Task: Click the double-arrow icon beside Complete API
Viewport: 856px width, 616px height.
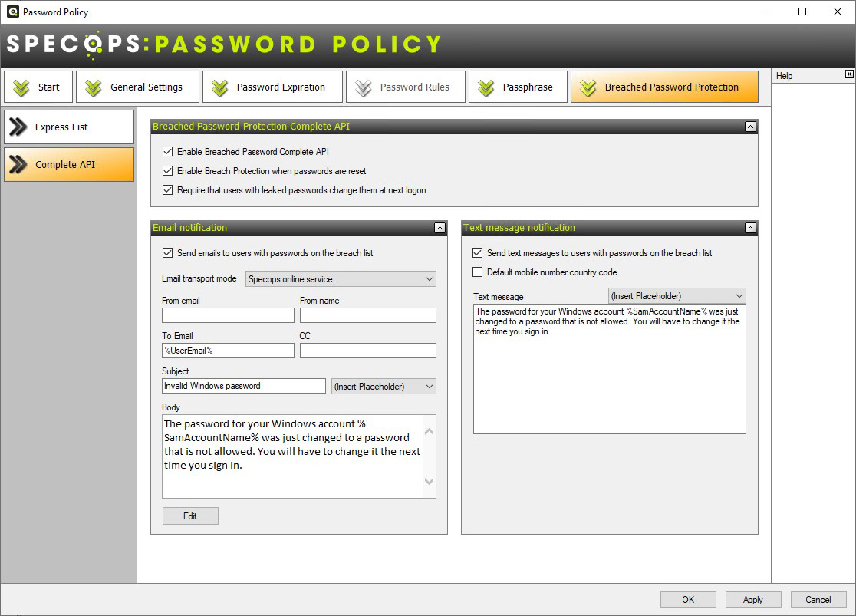Action: (x=18, y=165)
